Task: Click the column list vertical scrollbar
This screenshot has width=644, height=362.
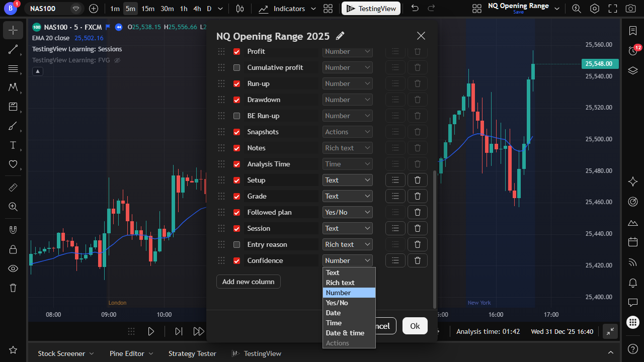Action: [x=435, y=240]
